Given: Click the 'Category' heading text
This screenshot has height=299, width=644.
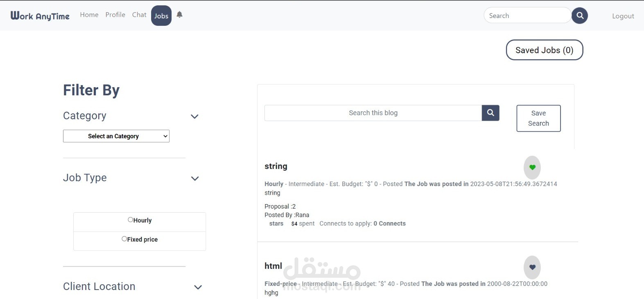Looking at the screenshot, I should coord(85,116).
